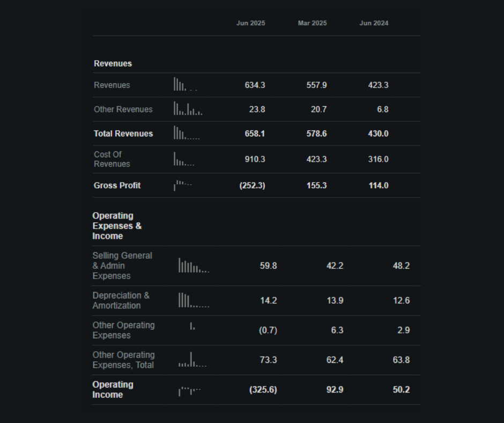Open the Gross Profit sparkline chart
Image resolution: width=504 pixels, height=423 pixels.
(x=183, y=185)
